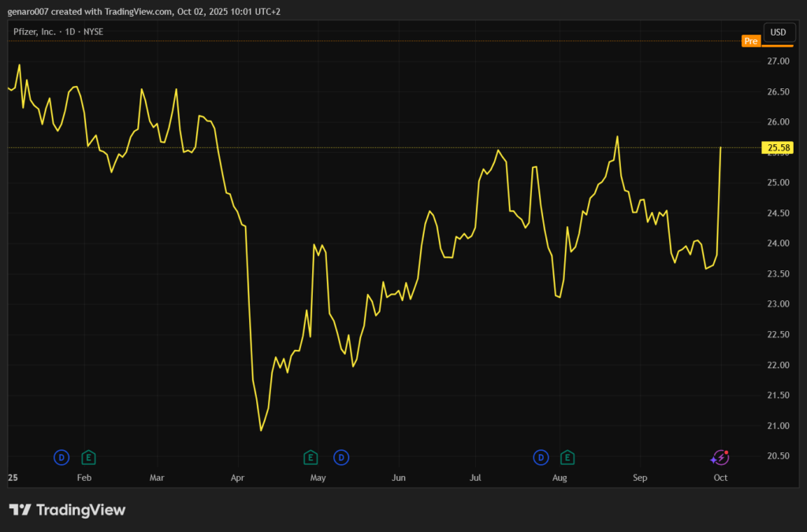
Task: Click the Apr label on time axis
Action: [x=239, y=478]
